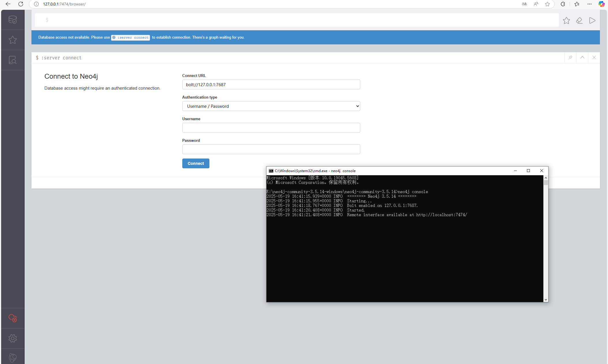Click cmd window scrollbar down arrow
This screenshot has width=608, height=364.
coord(546,300)
